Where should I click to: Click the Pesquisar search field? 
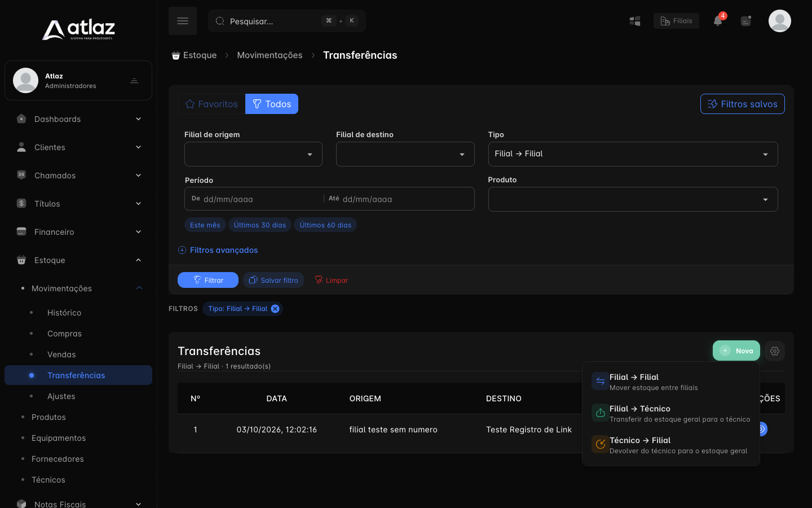pyautogui.click(x=287, y=21)
